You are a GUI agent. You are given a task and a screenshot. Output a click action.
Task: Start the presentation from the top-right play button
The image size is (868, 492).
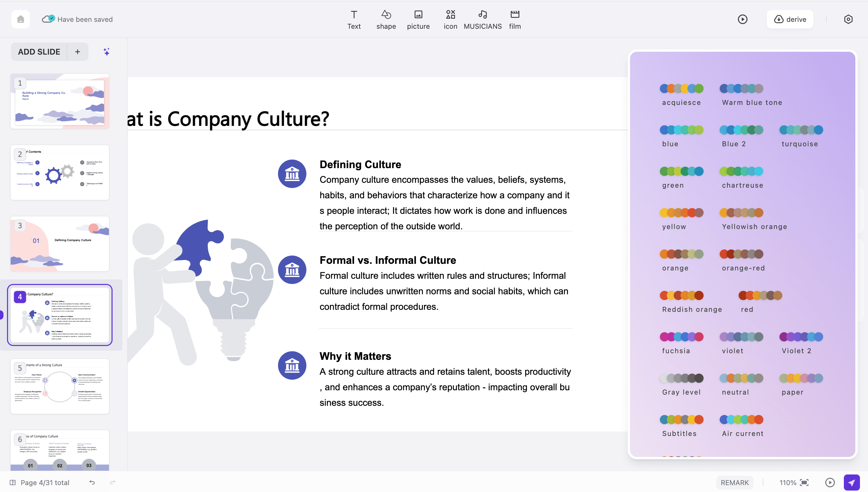(743, 19)
